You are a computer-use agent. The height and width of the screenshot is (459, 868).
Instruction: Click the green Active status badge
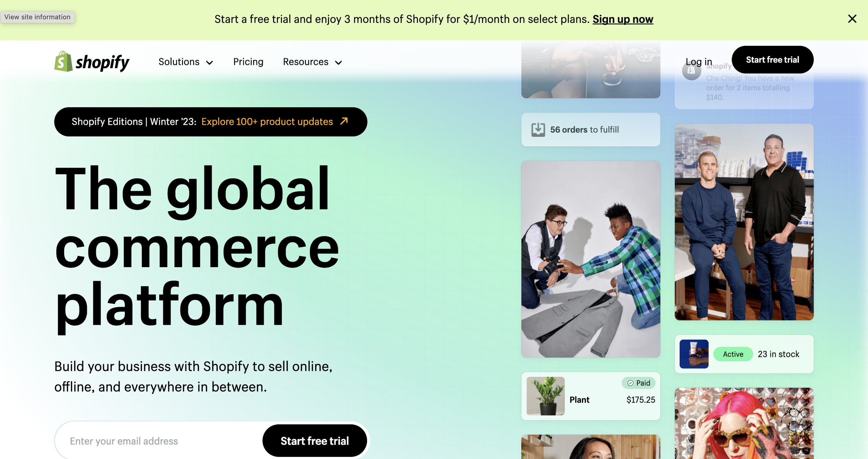pos(733,354)
